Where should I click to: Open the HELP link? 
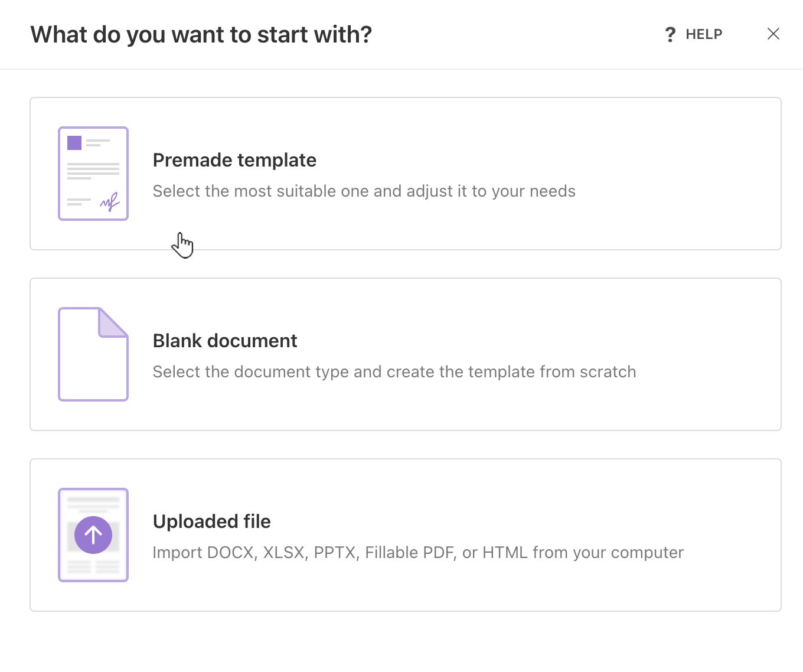(703, 34)
